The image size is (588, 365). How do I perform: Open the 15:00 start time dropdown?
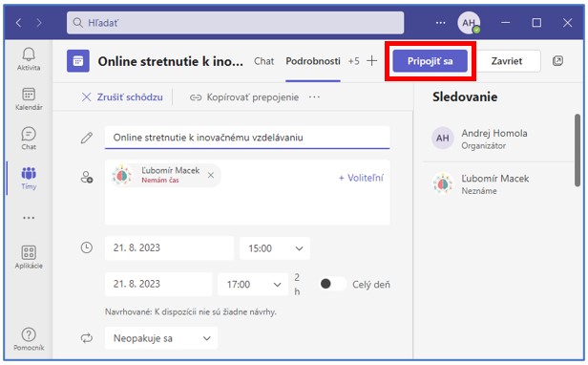point(275,248)
